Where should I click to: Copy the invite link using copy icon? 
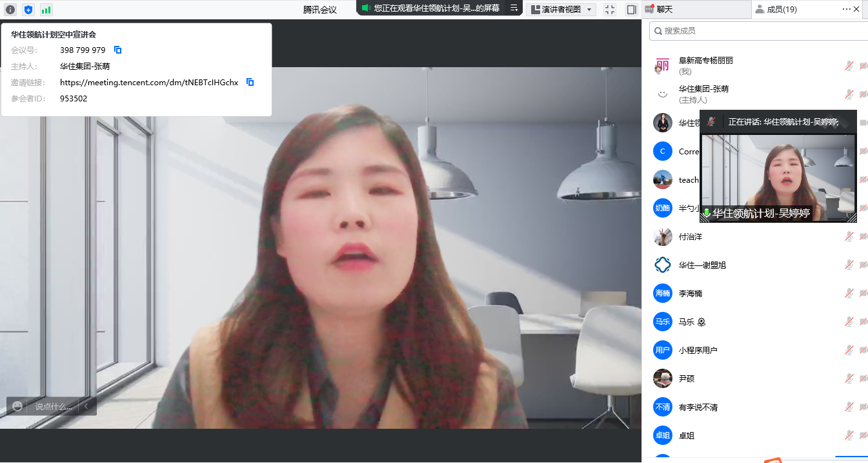tap(249, 82)
